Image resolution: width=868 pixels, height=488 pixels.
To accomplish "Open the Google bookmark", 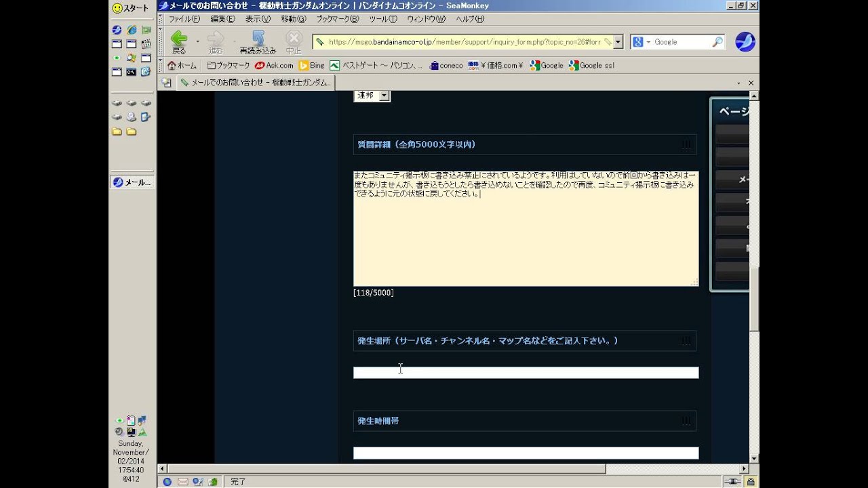I will (x=547, y=66).
